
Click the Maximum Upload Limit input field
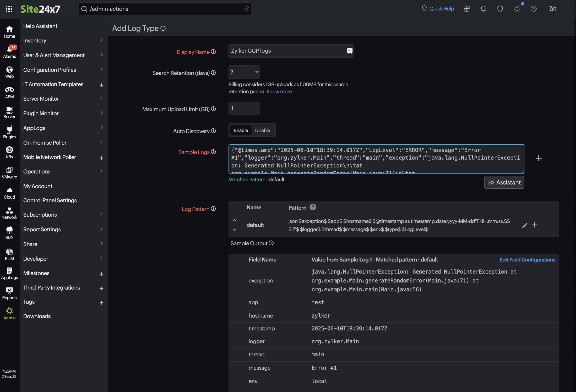244,108
